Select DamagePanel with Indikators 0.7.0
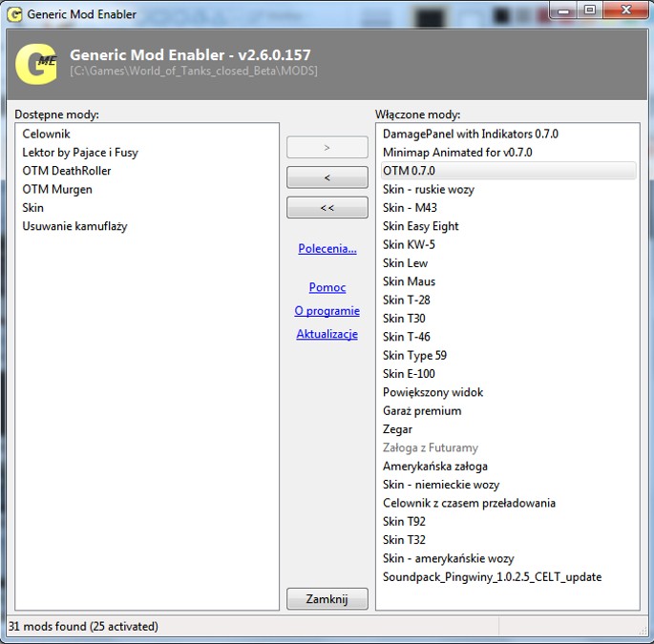 (471, 134)
